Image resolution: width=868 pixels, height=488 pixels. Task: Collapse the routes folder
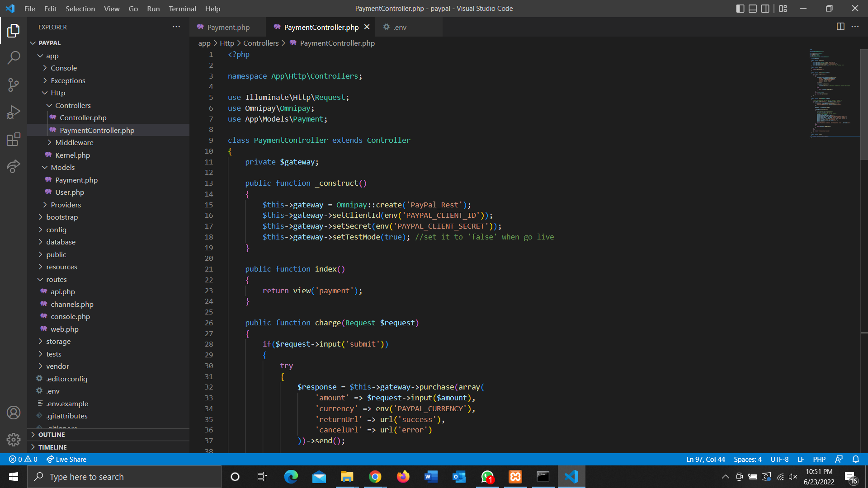pos(56,279)
